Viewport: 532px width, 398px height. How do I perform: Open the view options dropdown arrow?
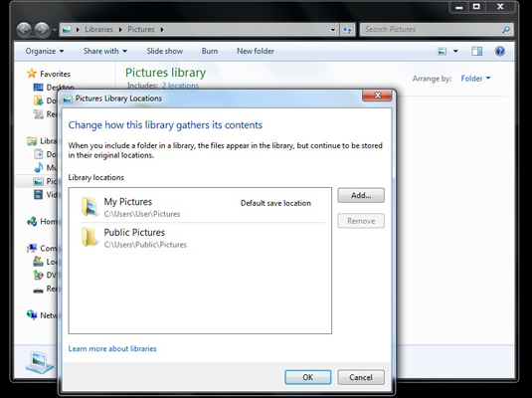tap(455, 52)
